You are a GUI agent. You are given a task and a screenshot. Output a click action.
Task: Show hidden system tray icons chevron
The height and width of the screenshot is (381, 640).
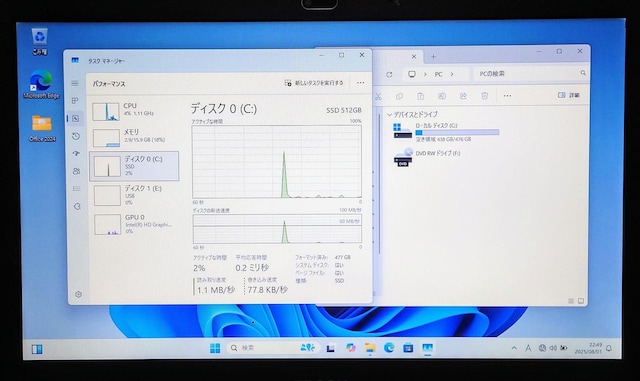coord(514,348)
